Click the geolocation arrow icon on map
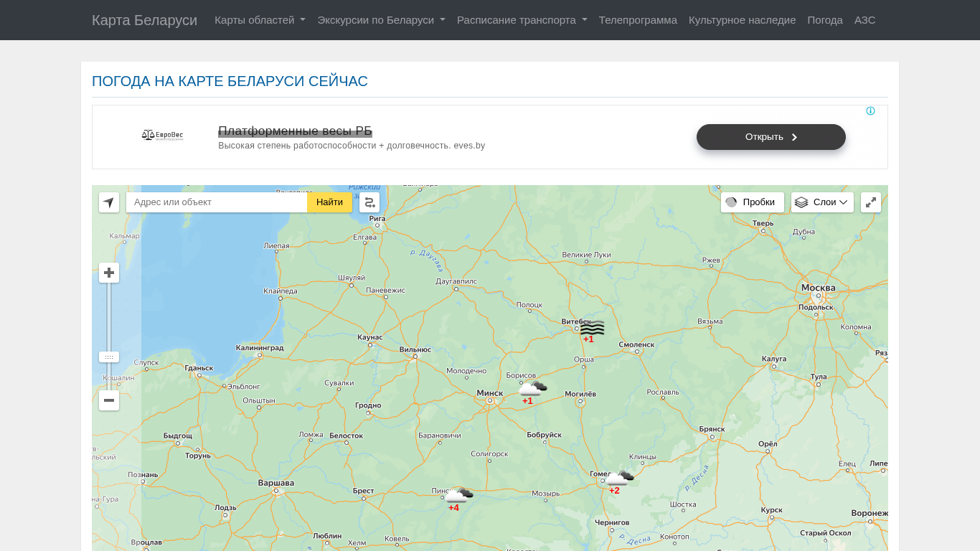 tap(109, 202)
